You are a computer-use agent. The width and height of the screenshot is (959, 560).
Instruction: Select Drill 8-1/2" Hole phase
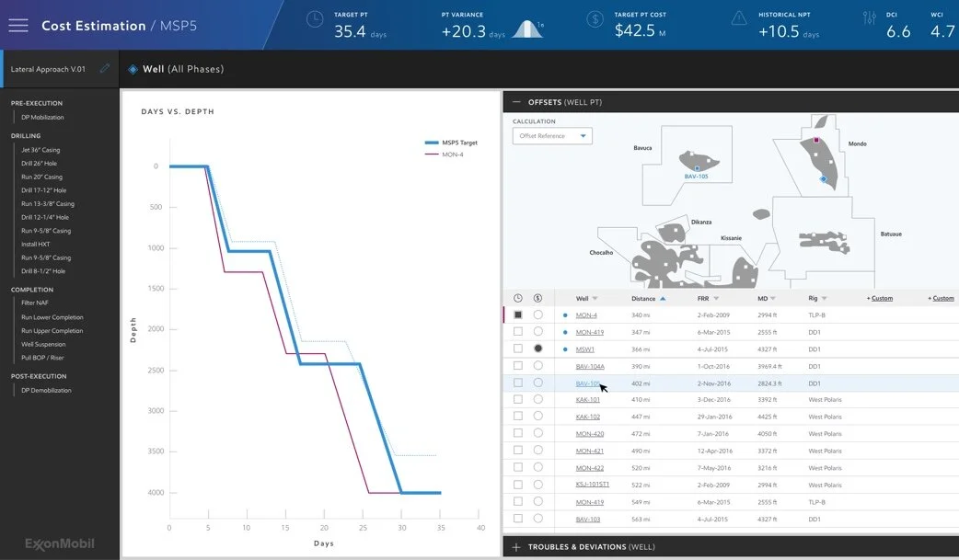pyautogui.click(x=43, y=271)
